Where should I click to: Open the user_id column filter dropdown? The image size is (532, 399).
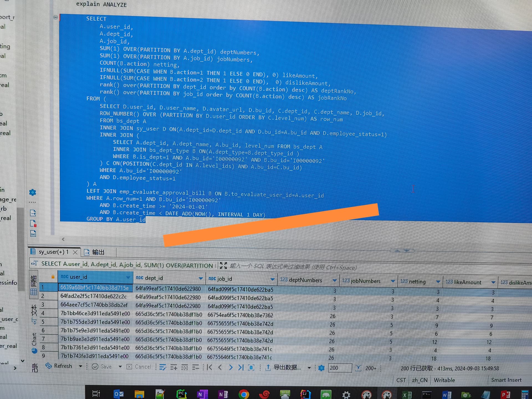(x=128, y=277)
